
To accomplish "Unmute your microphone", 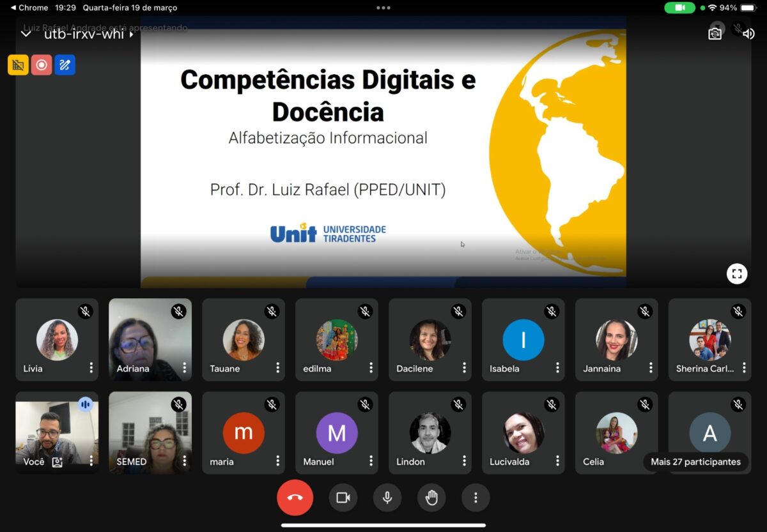I will tap(387, 498).
